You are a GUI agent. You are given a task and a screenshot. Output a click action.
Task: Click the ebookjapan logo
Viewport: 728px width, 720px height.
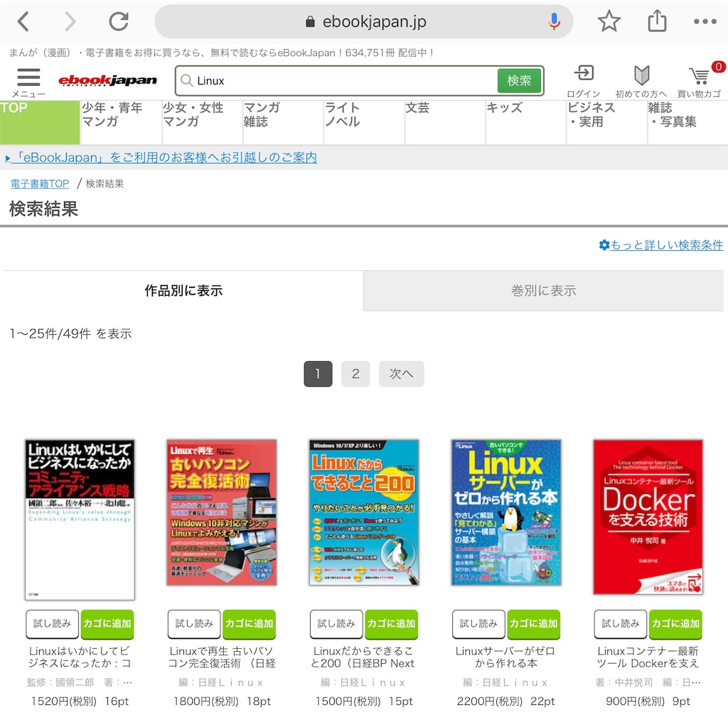(x=108, y=81)
